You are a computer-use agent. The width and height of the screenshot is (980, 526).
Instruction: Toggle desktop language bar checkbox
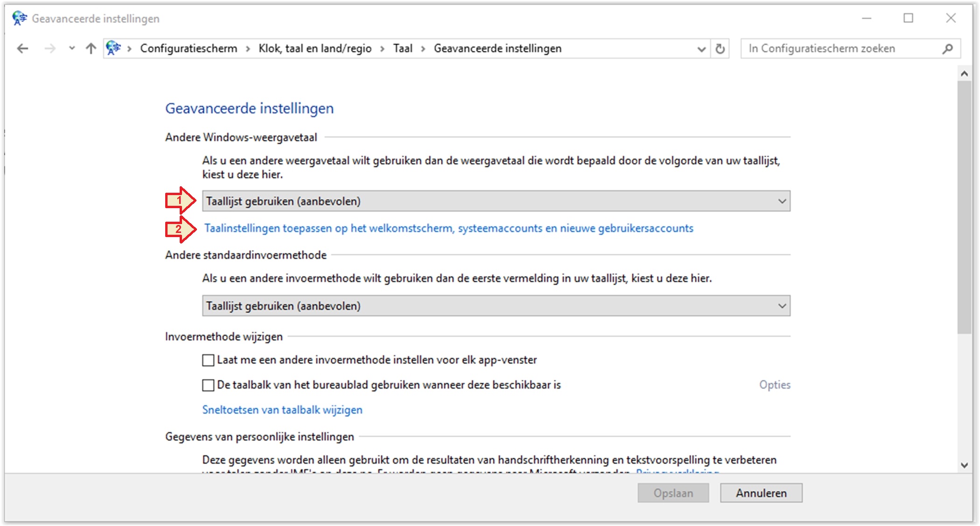pyautogui.click(x=208, y=385)
